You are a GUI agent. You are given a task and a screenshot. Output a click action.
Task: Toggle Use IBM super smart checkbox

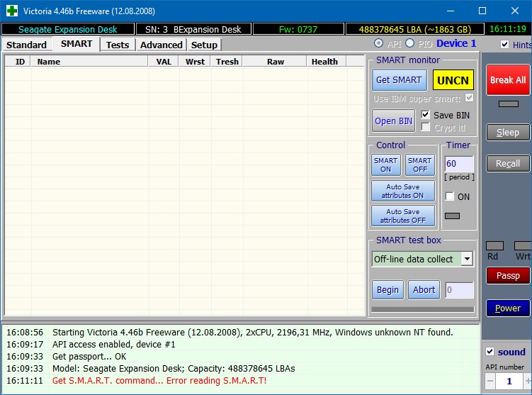coord(469,98)
